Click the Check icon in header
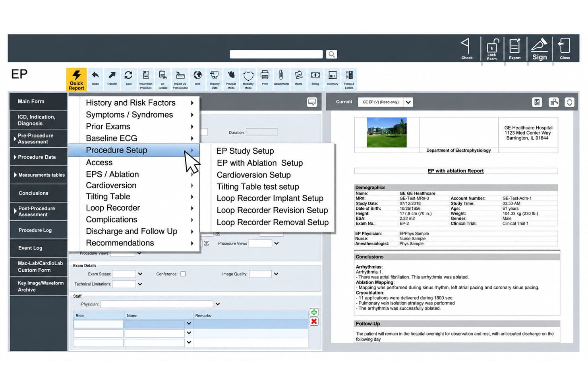Screen dimensions: 588x392 tap(466, 49)
